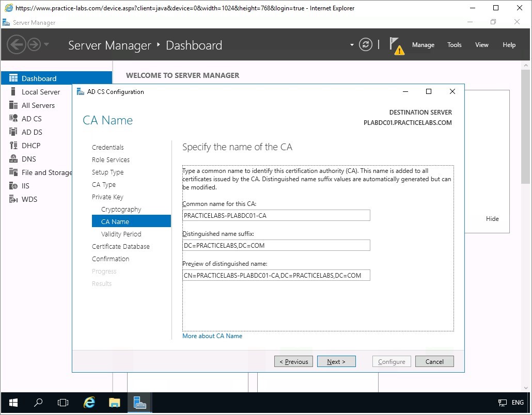Click Server Manager vertical scrollbar thumb

[x=526, y=126]
